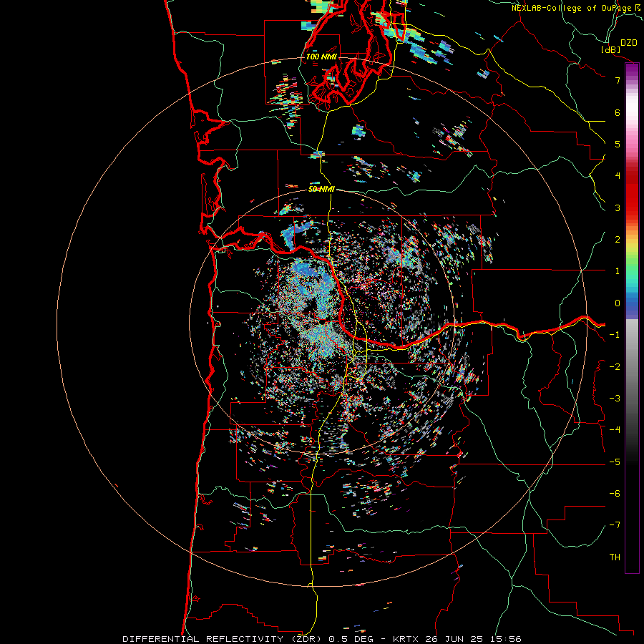
Task: Click the "3" value on color scale
Action: point(618,208)
